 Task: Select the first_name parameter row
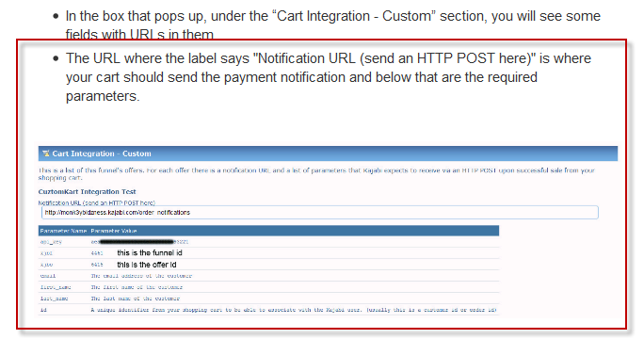pyautogui.click(x=269, y=287)
